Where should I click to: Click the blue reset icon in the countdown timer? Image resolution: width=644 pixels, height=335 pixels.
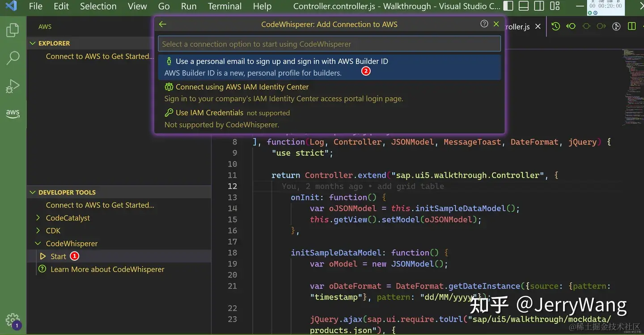pos(595,13)
